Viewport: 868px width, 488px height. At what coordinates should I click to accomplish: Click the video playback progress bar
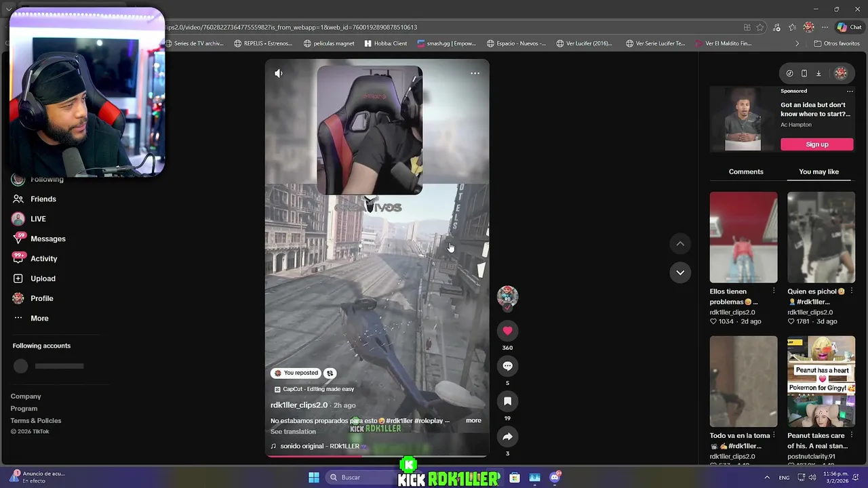click(x=377, y=455)
